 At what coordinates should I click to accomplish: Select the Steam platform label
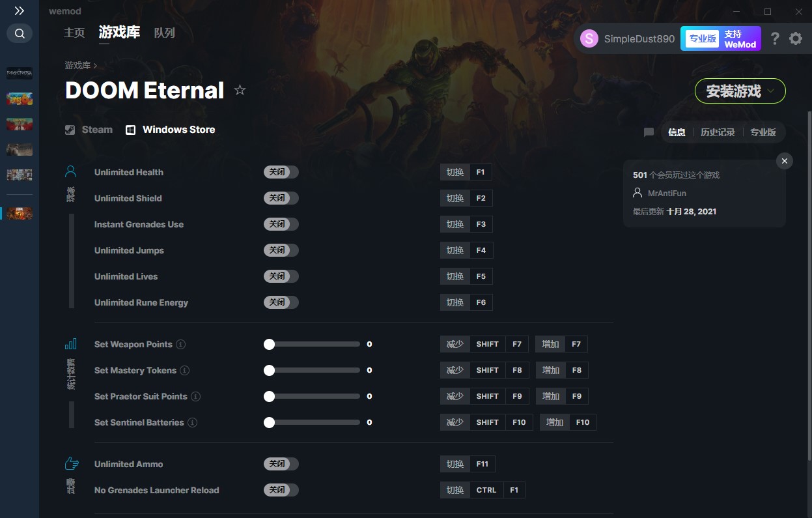(x=97, y=130)
